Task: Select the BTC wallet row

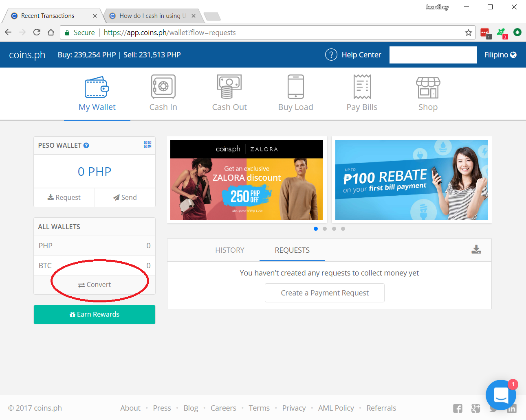Action: click(95, 266)
